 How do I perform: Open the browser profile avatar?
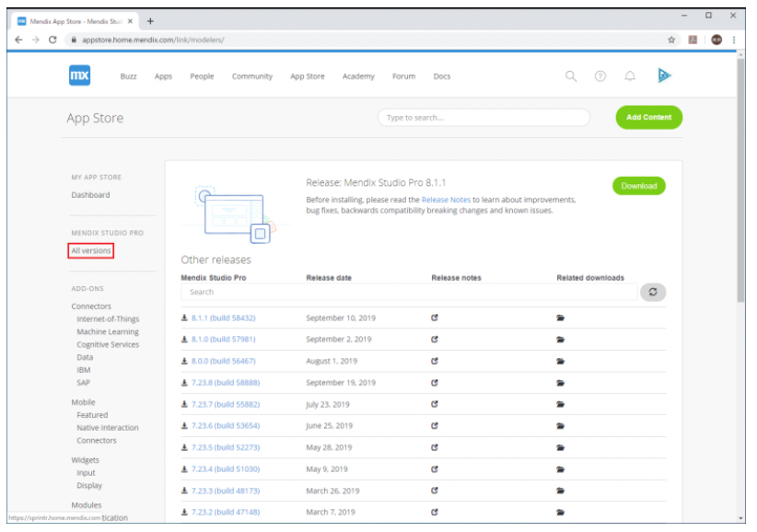[716, 40]
